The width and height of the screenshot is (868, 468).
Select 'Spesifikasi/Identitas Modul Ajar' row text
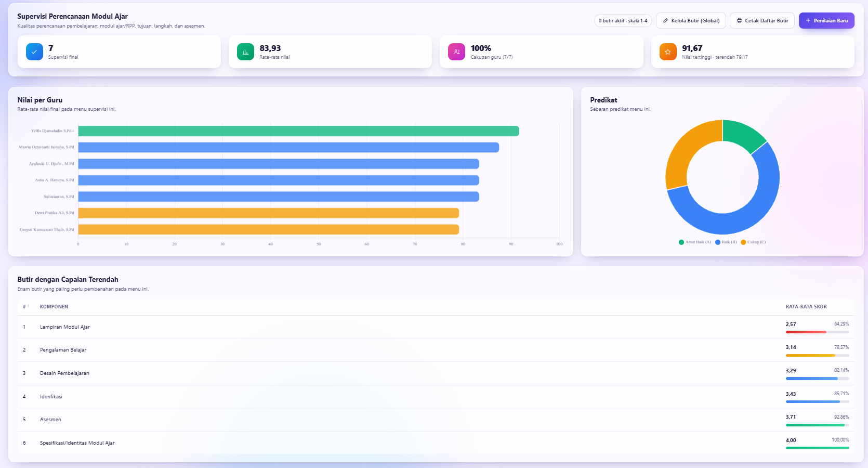click(x=77, y=443)
